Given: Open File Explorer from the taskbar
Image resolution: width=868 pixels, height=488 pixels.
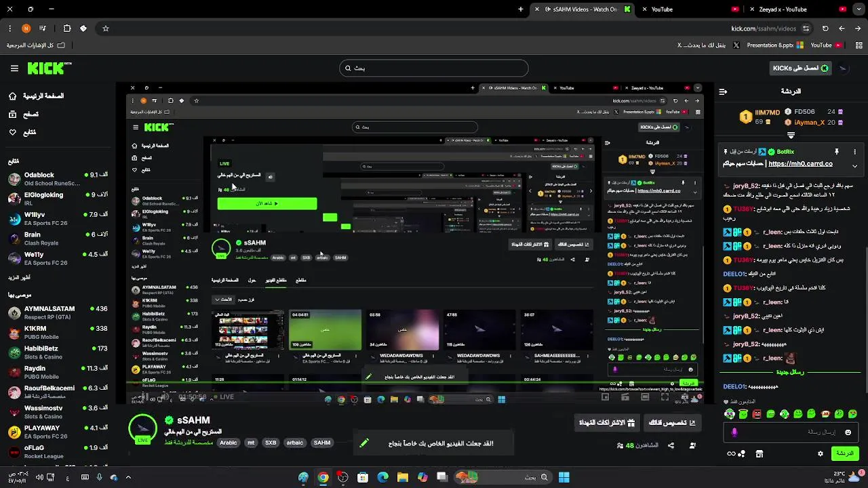Looking at the screenshot, I should (403, 477).
